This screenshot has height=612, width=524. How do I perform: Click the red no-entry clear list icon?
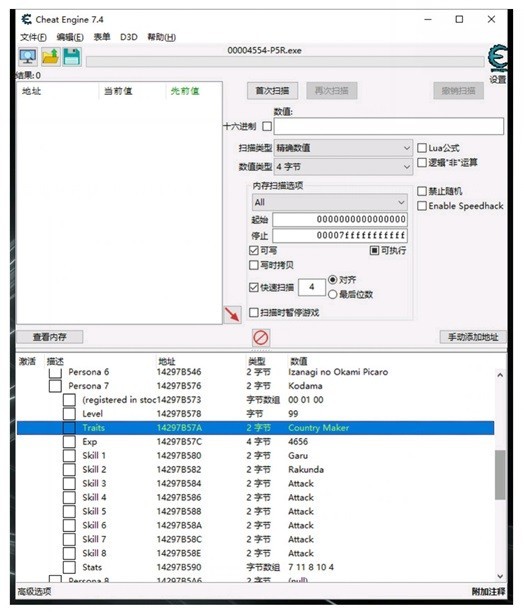261,338
